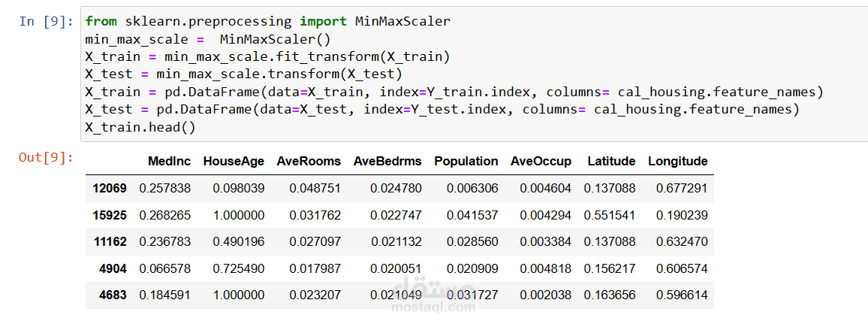The image size is (868, 321).
Task: Click the min_max_scale = MinMaxScaler() line
Action: 207,39
